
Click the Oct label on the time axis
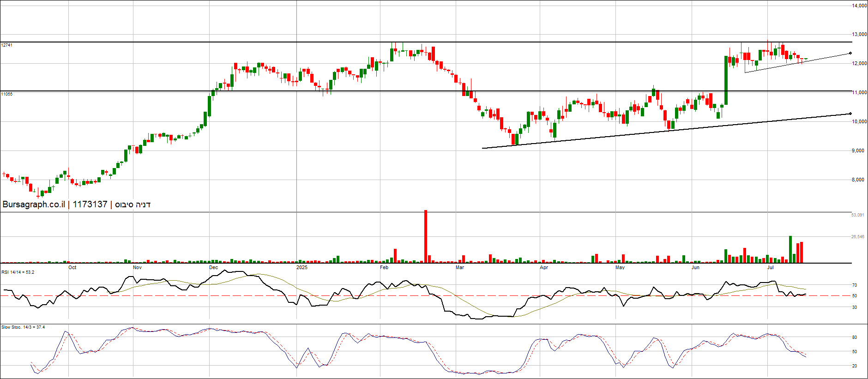coord(72,267)
